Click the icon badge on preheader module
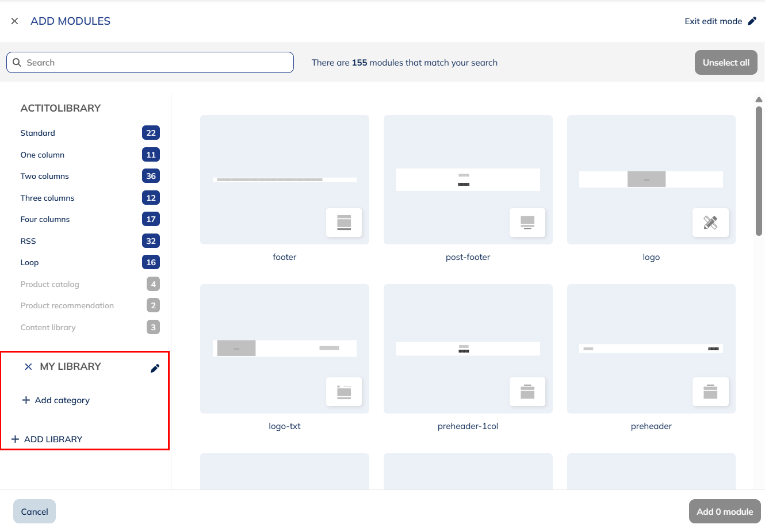Viewport: 765px width, 532px height. tap(710, 392)
